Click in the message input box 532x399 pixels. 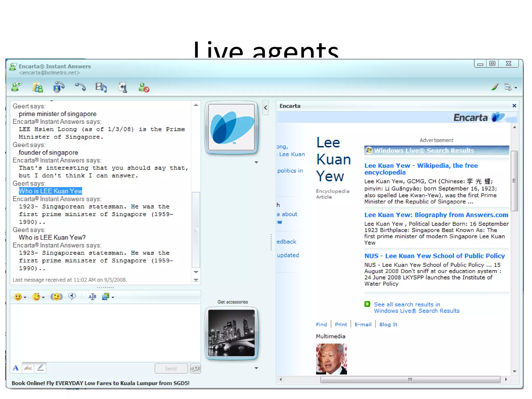105,332
